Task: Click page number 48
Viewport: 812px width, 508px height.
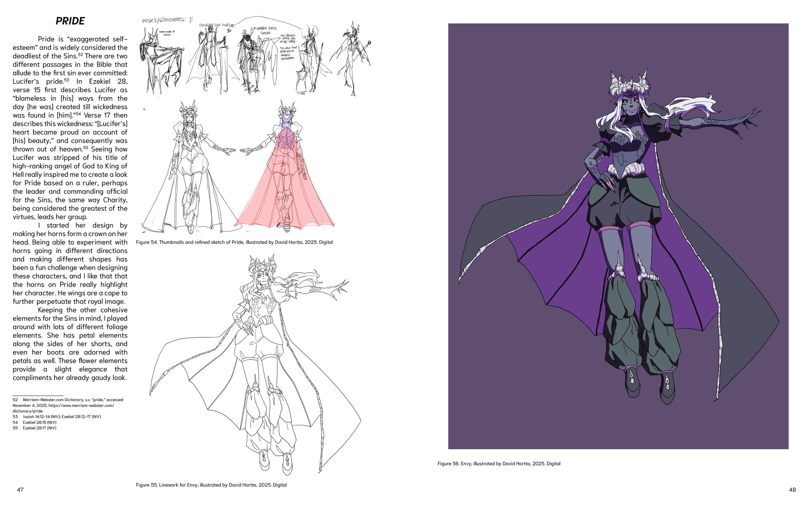Action: tap(792, 489)
